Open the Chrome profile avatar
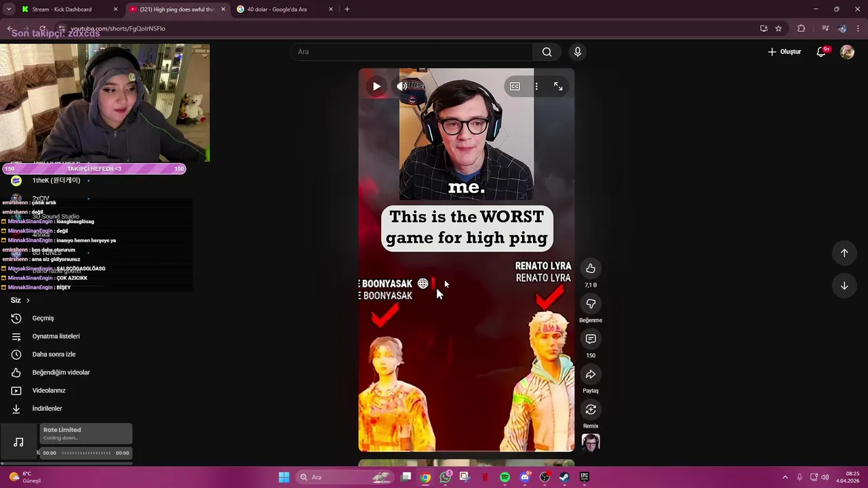This screenshot has width=868, height=488. coord(842,28)
